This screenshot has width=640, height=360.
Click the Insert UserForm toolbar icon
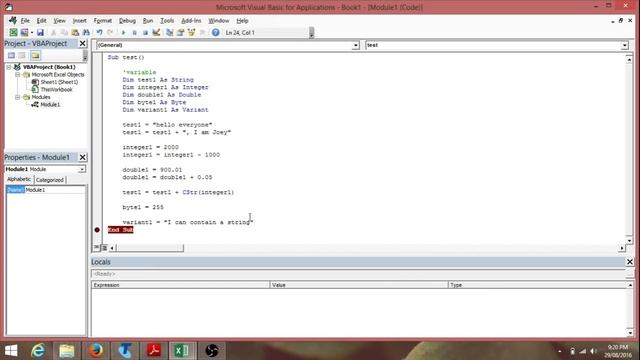(x=24, y=32)
